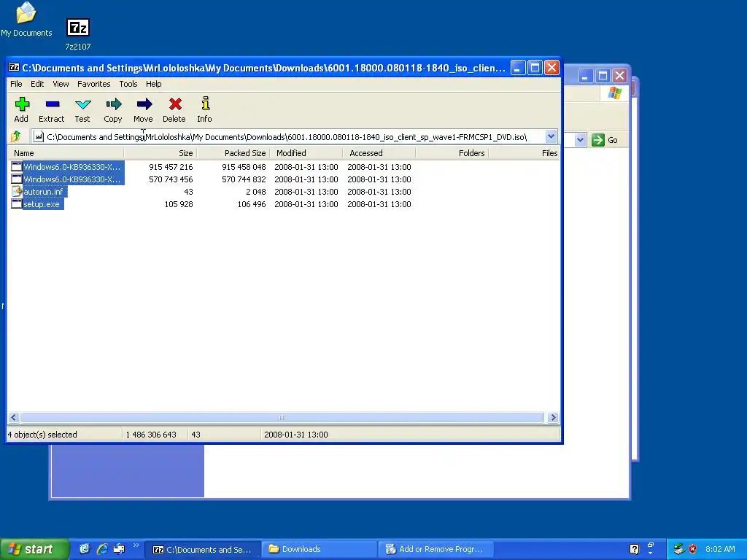Image resolution: width=747 pixels, height=560 pixels.
Task: Expand hidden quick launch chevron
Action: (x=136, y=545)
